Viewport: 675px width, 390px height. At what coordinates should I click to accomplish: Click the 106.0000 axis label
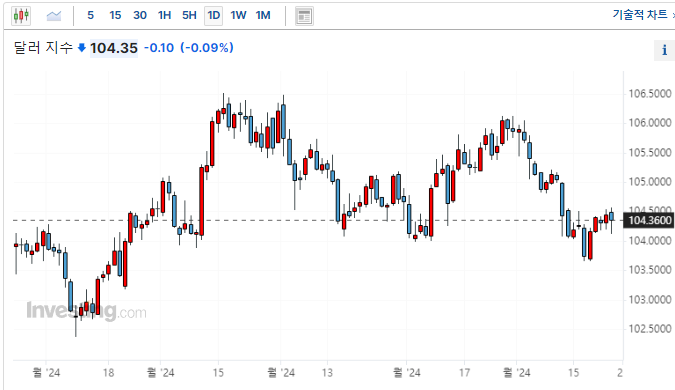click(650, 123)
